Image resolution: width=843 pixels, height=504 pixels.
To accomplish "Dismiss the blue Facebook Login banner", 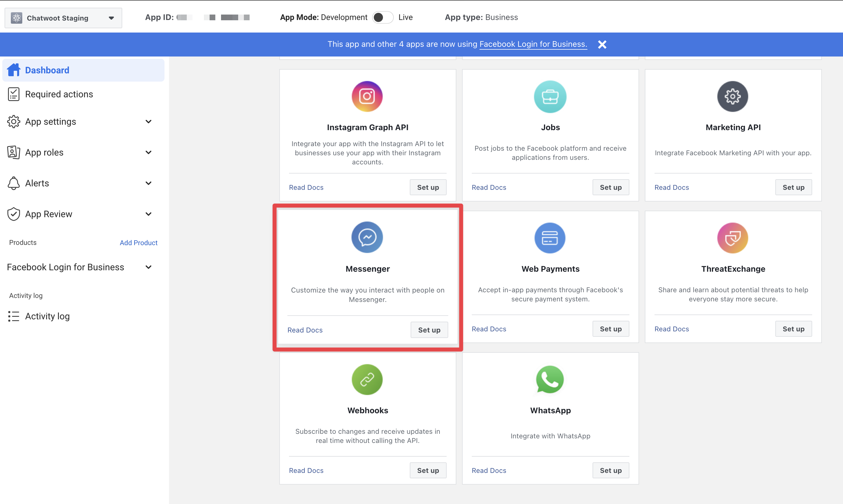I will [x=602, y=45].
